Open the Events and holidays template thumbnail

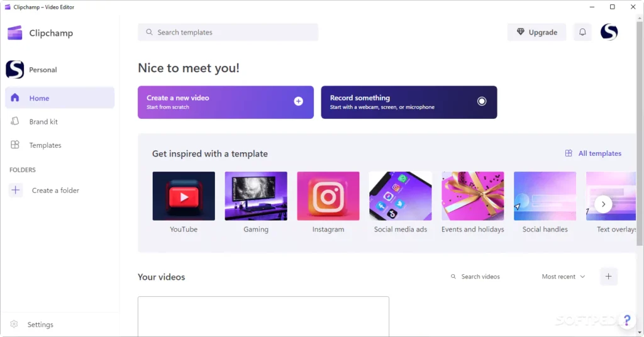point(473,196)
